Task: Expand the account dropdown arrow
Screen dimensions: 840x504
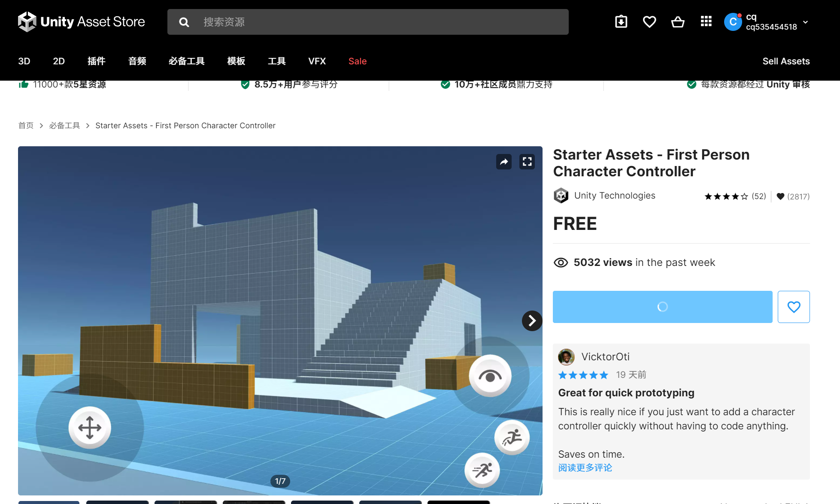Action: click(806, 22)
